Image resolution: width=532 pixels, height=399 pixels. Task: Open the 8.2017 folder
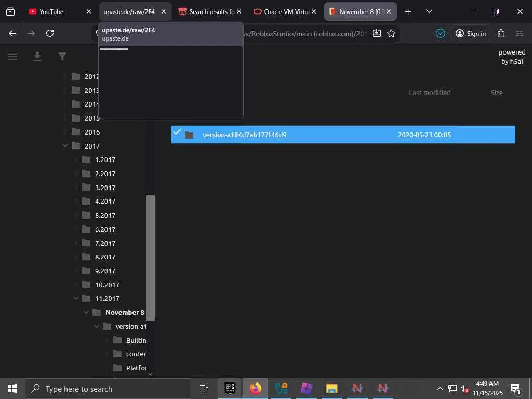[x=105, y=257]
